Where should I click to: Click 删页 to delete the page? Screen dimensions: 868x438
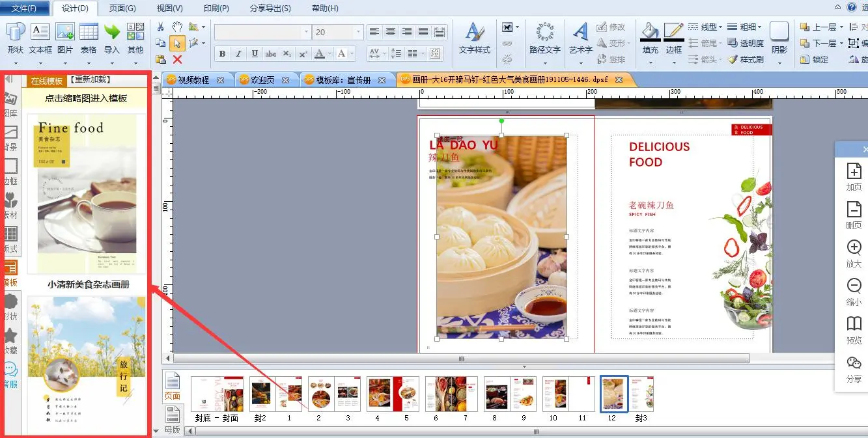(x=854, y=215)
